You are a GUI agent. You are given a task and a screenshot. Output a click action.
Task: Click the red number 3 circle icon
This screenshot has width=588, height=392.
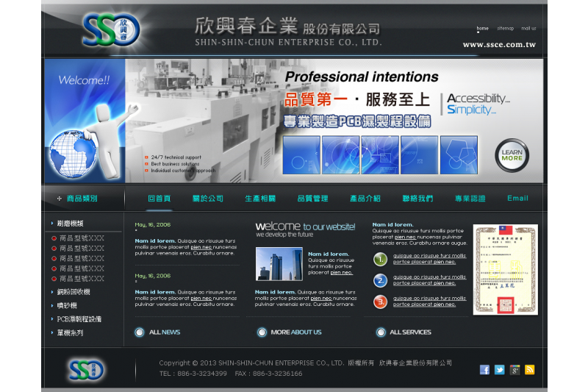380,302
